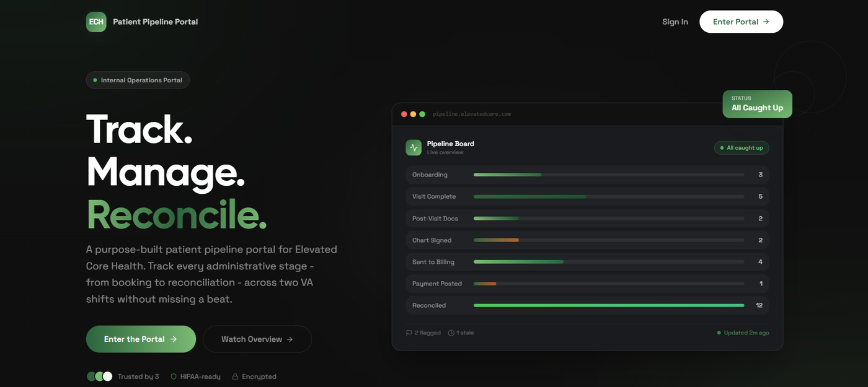
Task: Click the shield icon beside HIPAA-ready
Action: coord(174,376)
